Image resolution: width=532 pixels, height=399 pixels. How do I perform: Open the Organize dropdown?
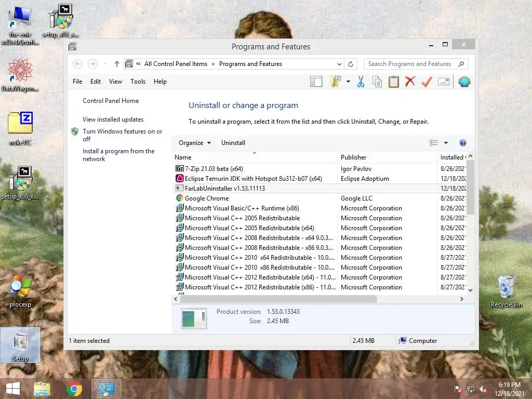point(195,143)
